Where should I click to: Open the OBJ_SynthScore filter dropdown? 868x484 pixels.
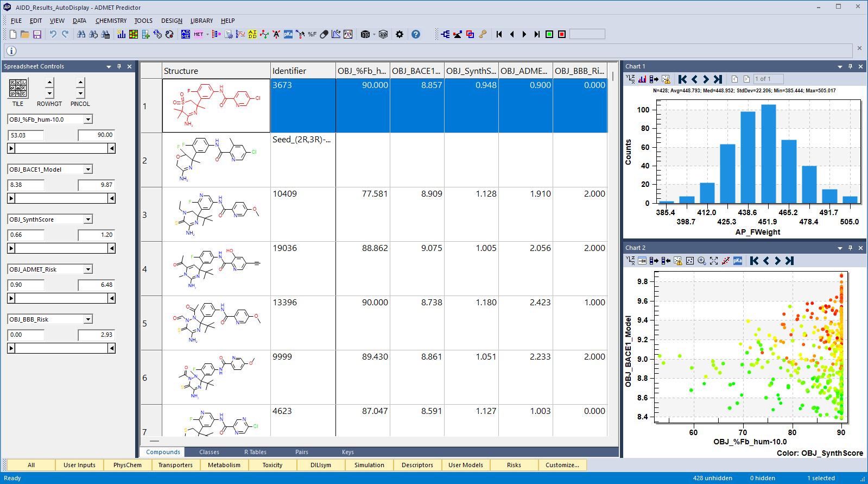click(x=88, y=219)
